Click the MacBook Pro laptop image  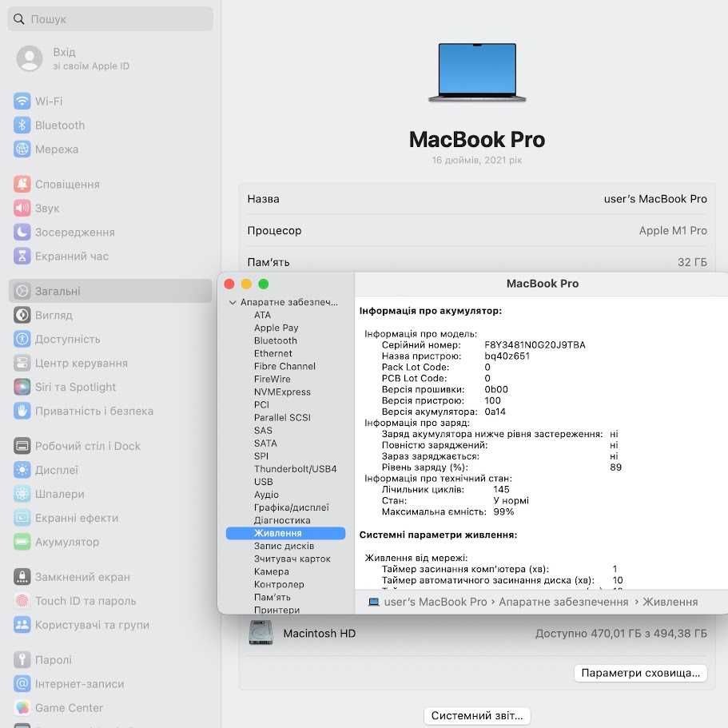(477, 72)
